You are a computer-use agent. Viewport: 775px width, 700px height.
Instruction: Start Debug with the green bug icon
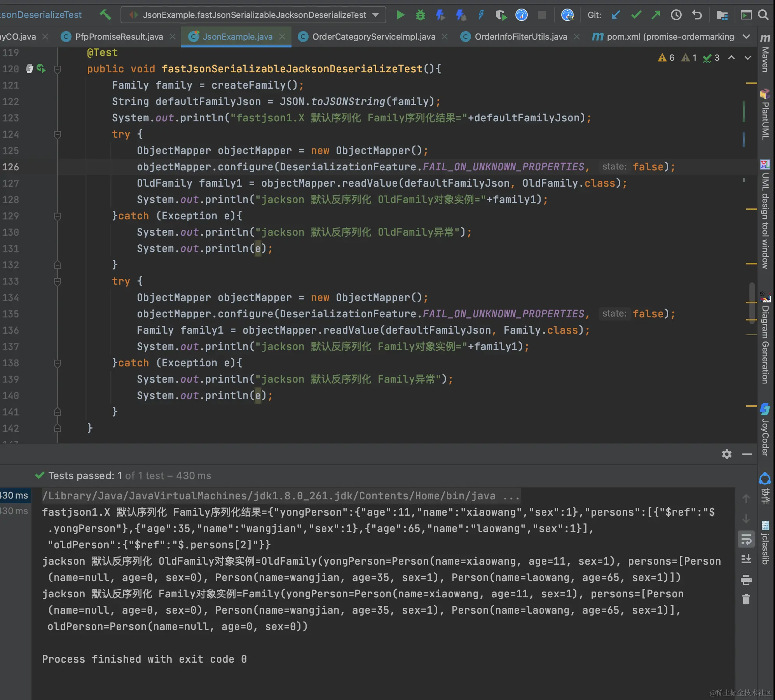pyautogui.click(x=421, y=15)
